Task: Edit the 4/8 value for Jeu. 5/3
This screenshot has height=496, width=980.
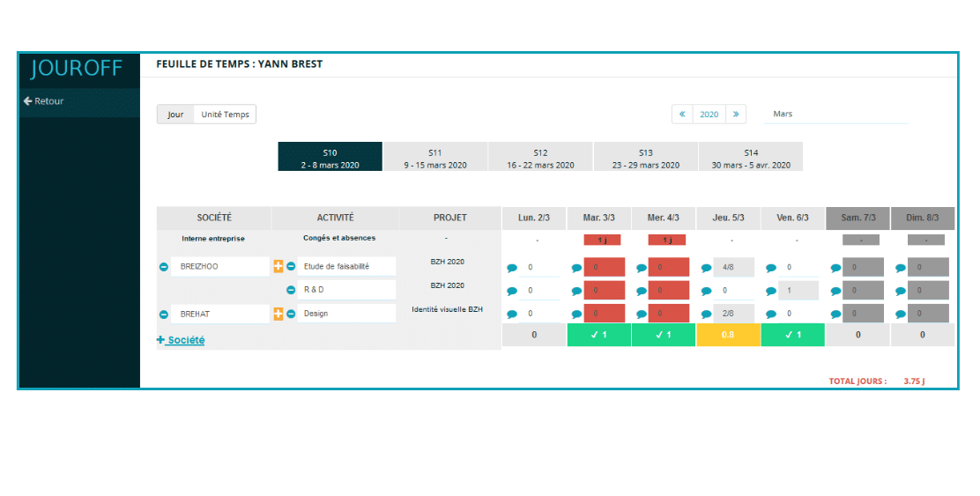Action: (x=734, y=267)
